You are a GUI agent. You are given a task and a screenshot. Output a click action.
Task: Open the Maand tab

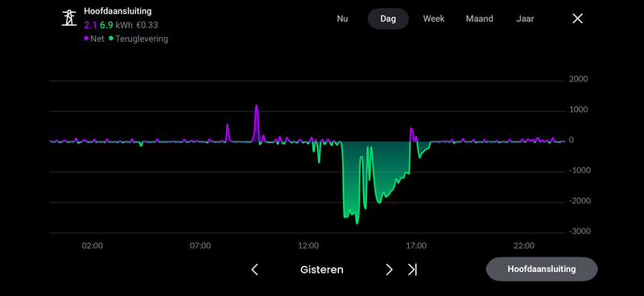pyautogui.click(x=479, y=18)
